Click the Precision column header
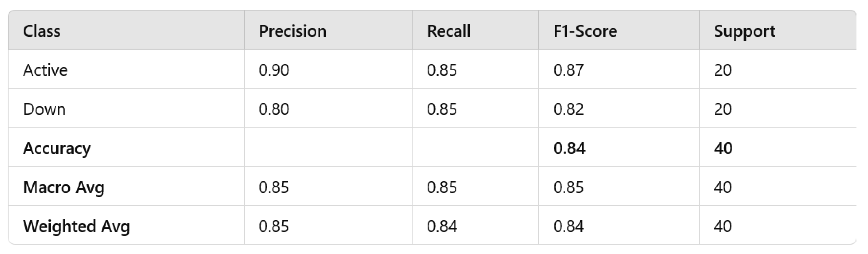The image size is (868, 254). [292, 31]
